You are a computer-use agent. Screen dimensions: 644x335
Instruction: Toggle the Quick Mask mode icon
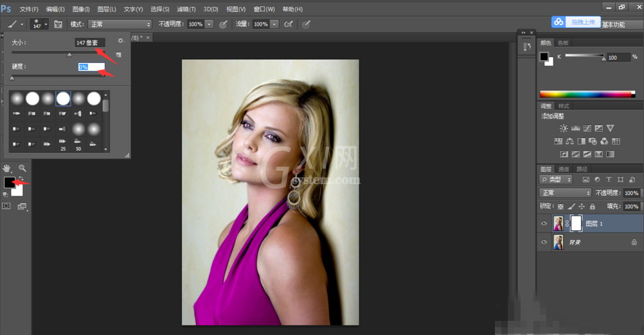(x=6, y=206)
